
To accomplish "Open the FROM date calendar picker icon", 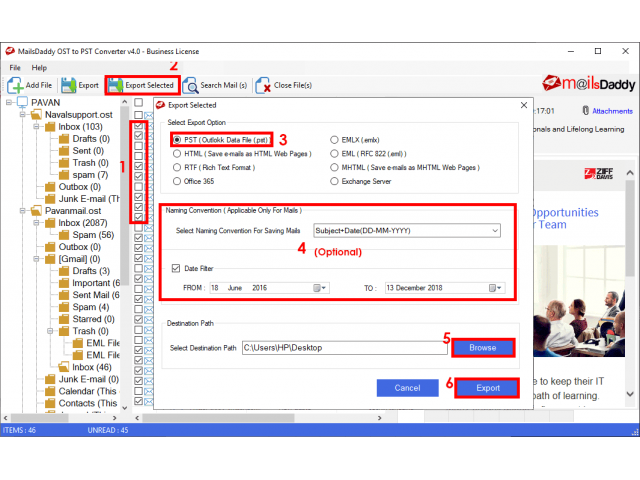I will click(x=319, y=288).
